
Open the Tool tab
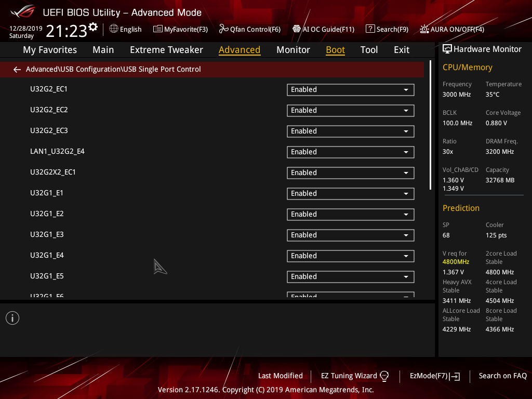369,50
